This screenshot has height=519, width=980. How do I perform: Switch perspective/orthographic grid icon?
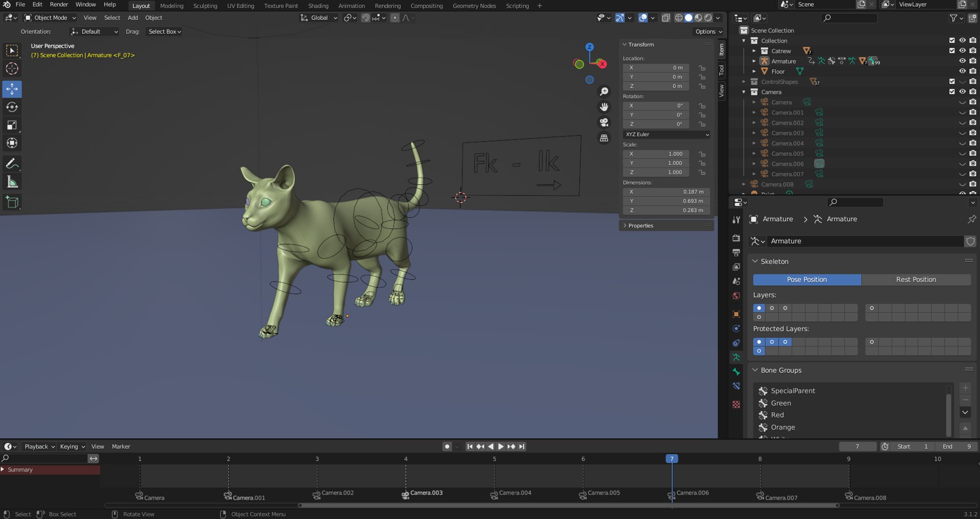[604, 138]
